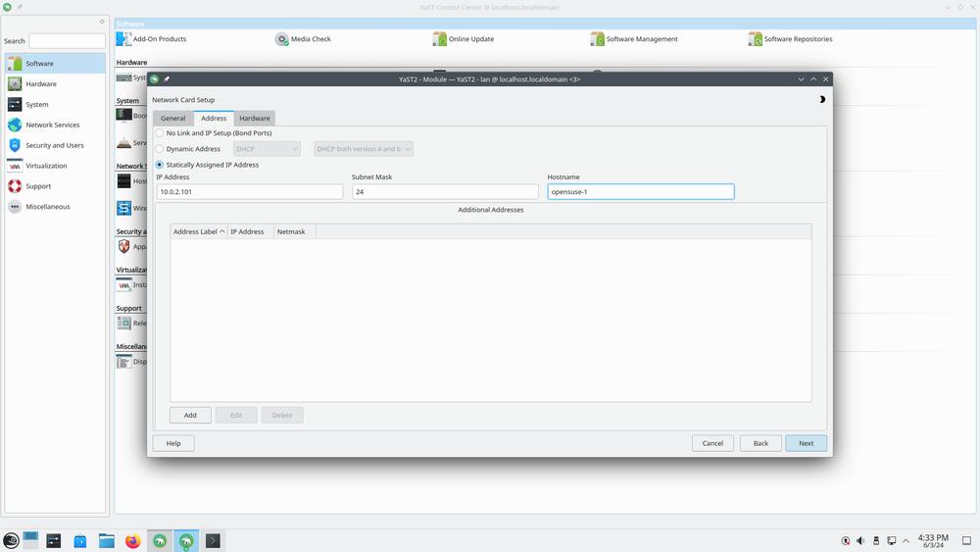980x552 pixels.
Task: Click the volume icon in system tray
Action: point(859,540)
